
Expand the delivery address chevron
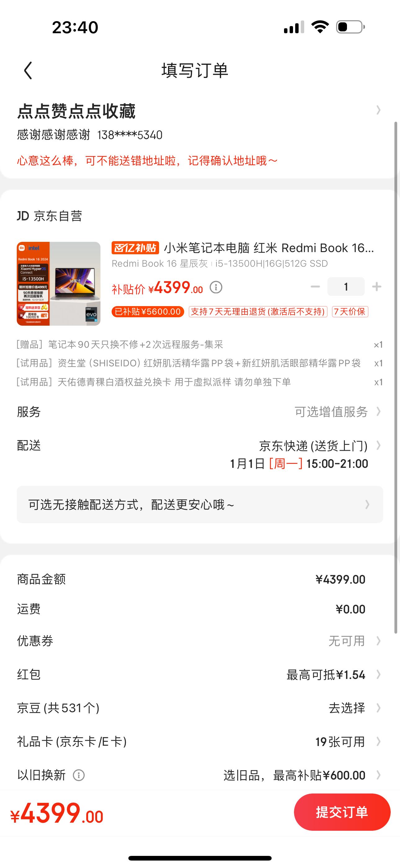point(379,110)
